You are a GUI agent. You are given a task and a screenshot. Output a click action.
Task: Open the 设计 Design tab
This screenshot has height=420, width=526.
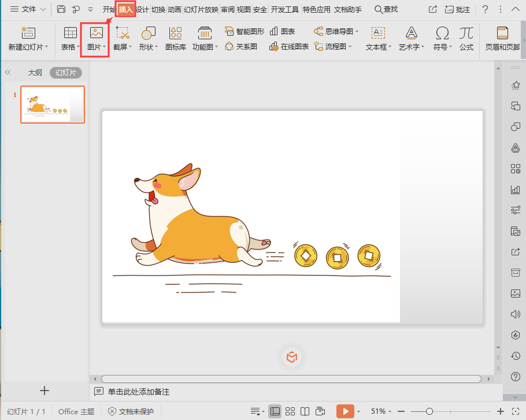[x=142, y=9]
